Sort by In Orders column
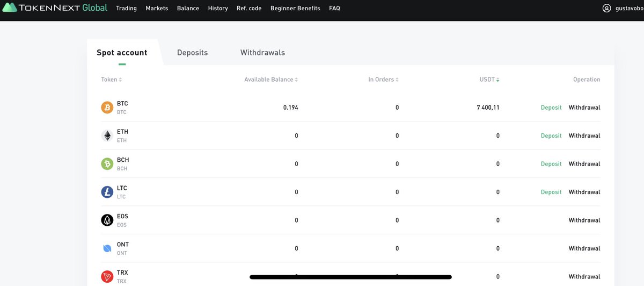Viewport: 644px width, 286px height. 383,80
